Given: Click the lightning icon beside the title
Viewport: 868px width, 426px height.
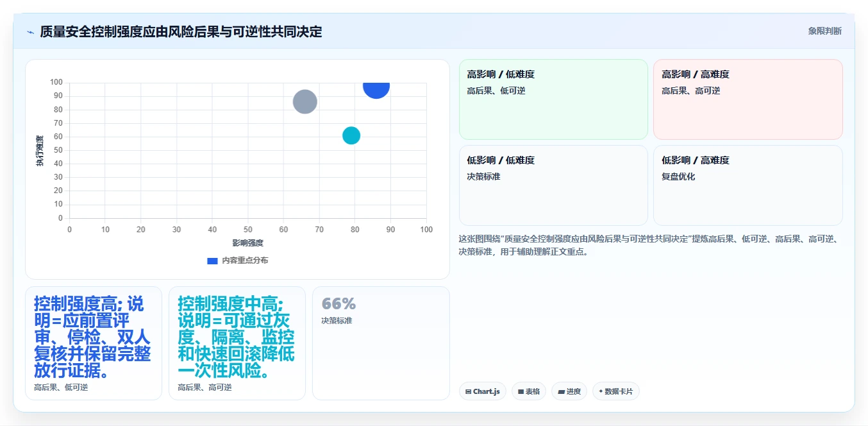Looking at the screenshot, I should (30, 32).
